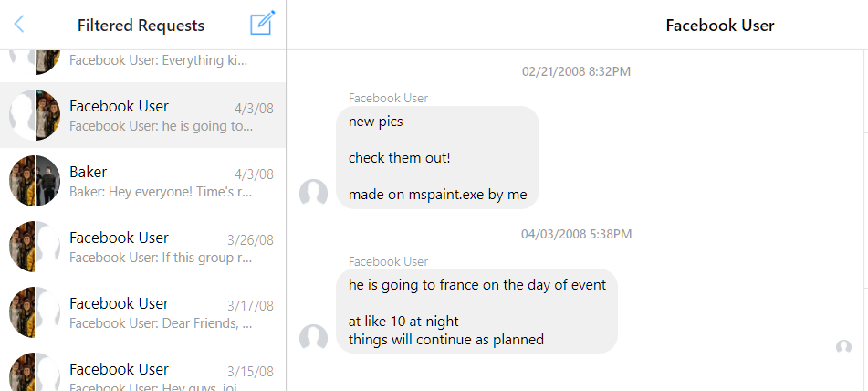Click the 'he is going to france' message bubble
868x391 pixels.
coord(476,312)
